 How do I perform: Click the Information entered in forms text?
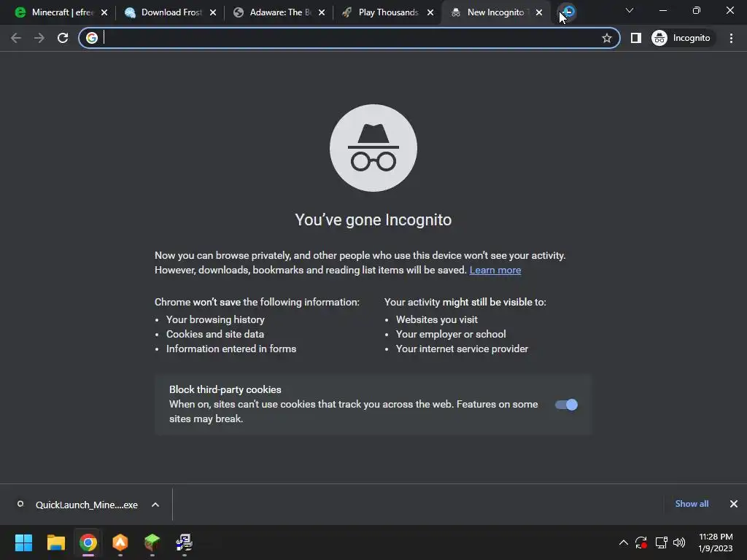pos(231,349)
